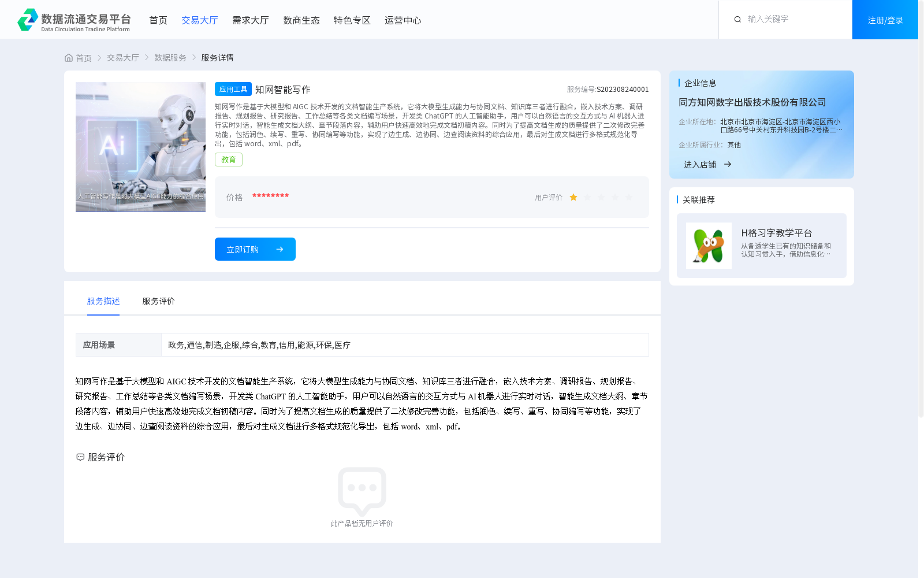The width and height of the screenshot is (924, 578).
Task: Click the product title 知网智能写作
Action: 283,90
